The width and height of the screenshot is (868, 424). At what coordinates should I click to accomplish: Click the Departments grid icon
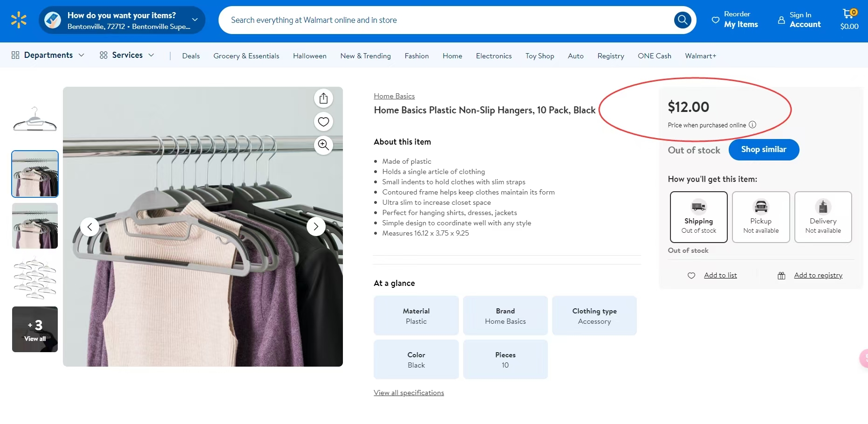(x=15, y=55)
